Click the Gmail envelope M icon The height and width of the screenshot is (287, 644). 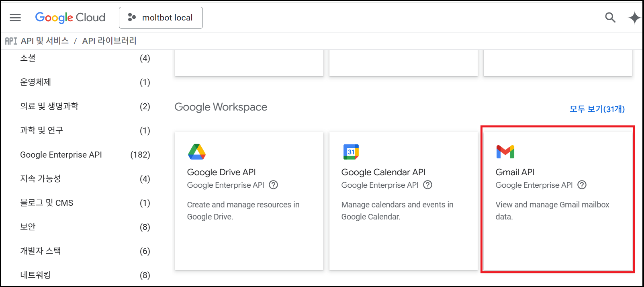(x=505, y=152)
